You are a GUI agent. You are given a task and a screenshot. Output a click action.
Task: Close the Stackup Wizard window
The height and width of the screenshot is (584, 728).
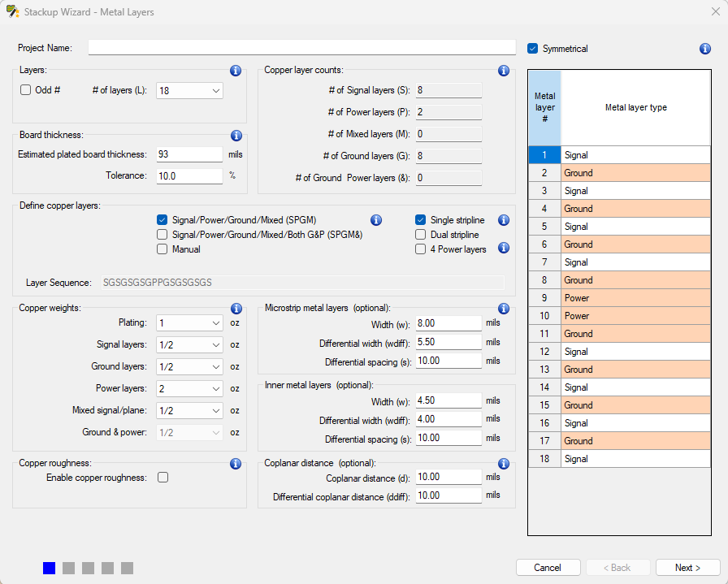tap(716, 11)
